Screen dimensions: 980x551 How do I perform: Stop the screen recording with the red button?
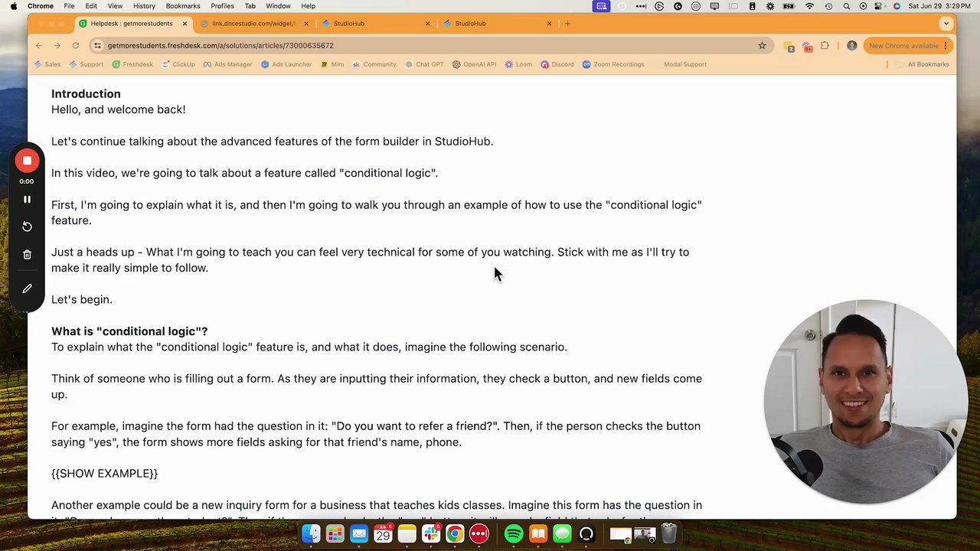tap(27, 161)
